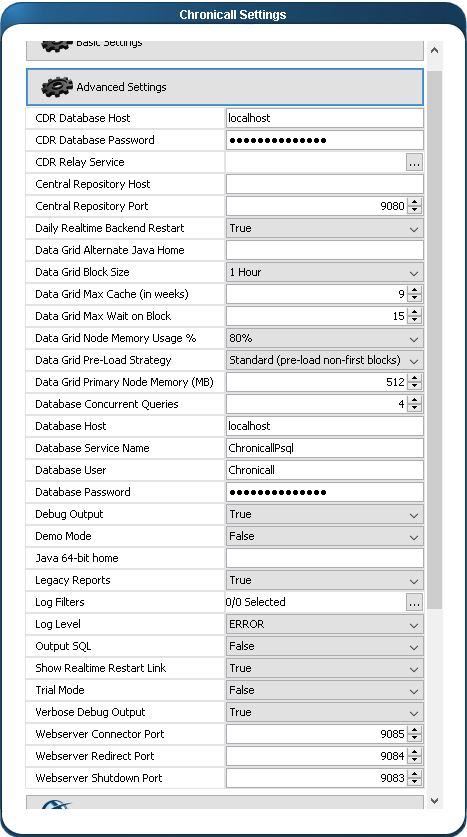Open Daily Realtime Backend Restart dropdown

coord(324,228)
